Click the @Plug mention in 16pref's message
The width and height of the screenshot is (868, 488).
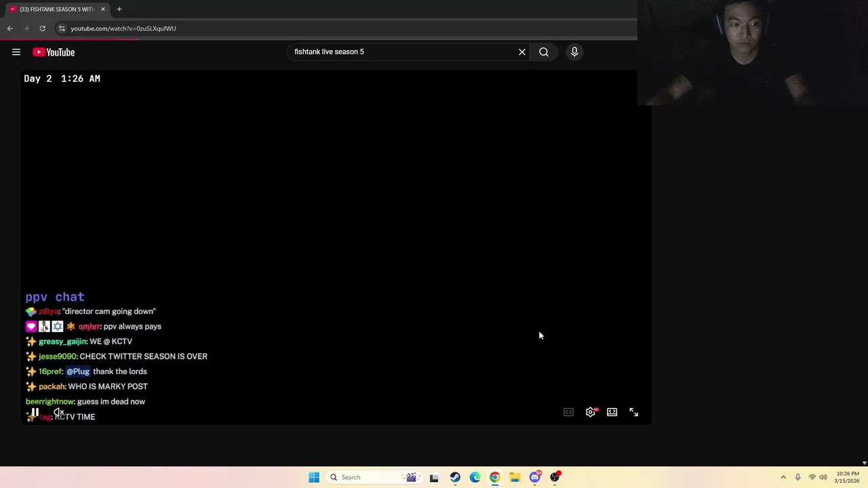pos(78,371)
